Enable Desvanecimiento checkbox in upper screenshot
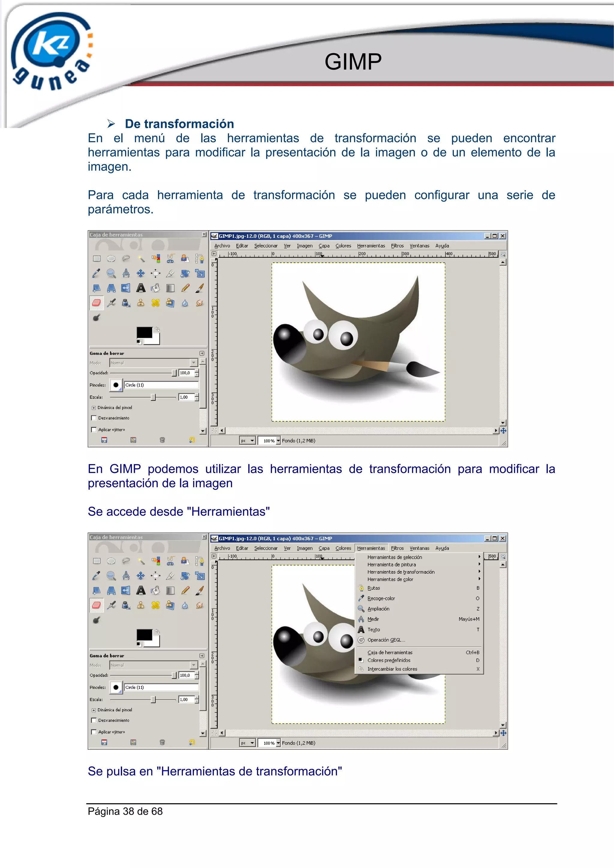The width and height of the screenshot is (614, 868). coord(94,418)
